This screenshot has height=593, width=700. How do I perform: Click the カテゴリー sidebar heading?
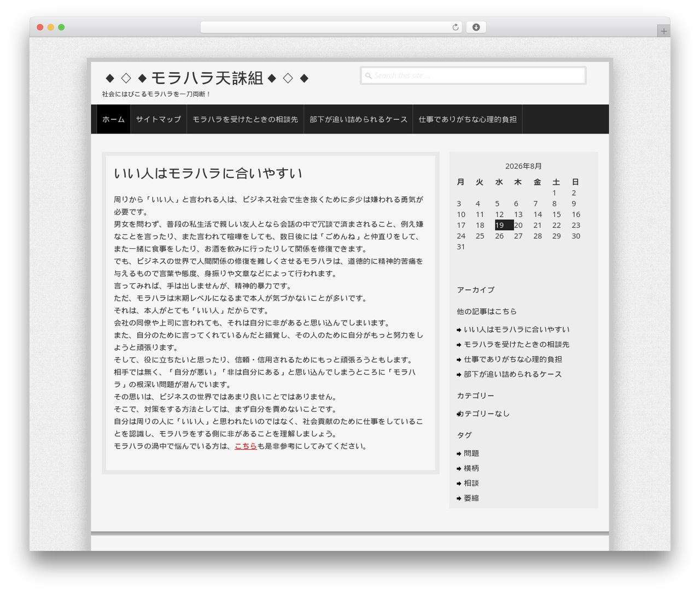476,396
